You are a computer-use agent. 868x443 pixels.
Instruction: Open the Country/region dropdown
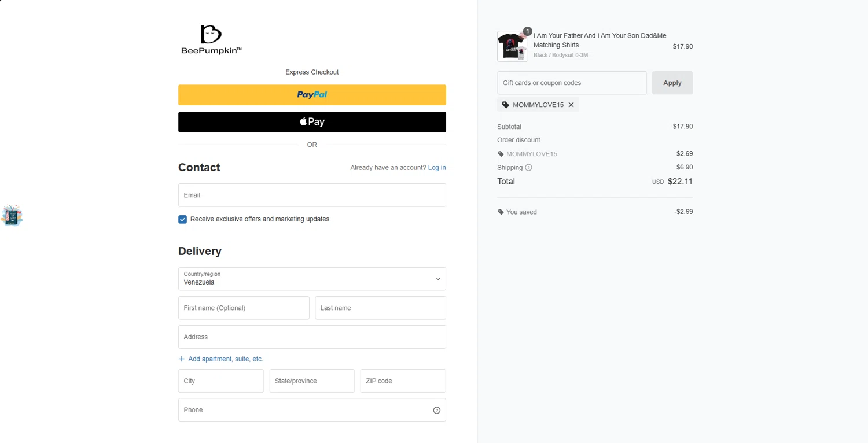312,279
